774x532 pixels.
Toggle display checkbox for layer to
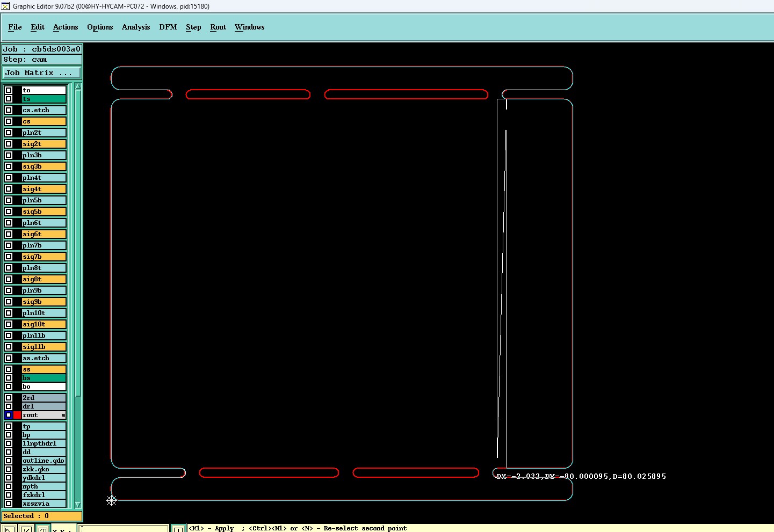[x=9, y=90]
